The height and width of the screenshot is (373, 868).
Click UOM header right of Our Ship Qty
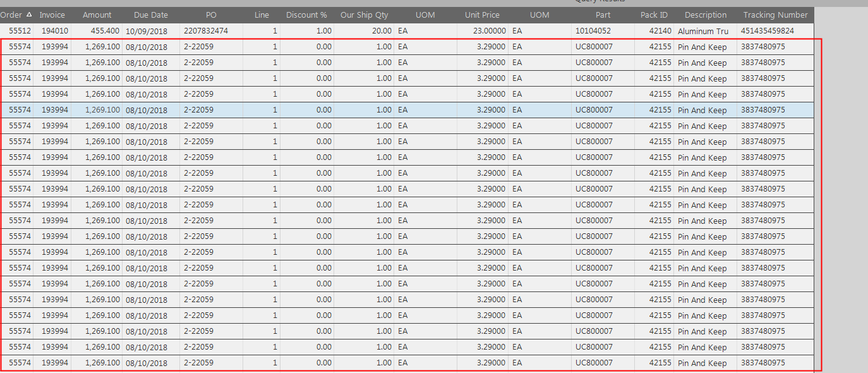[425, 15]
